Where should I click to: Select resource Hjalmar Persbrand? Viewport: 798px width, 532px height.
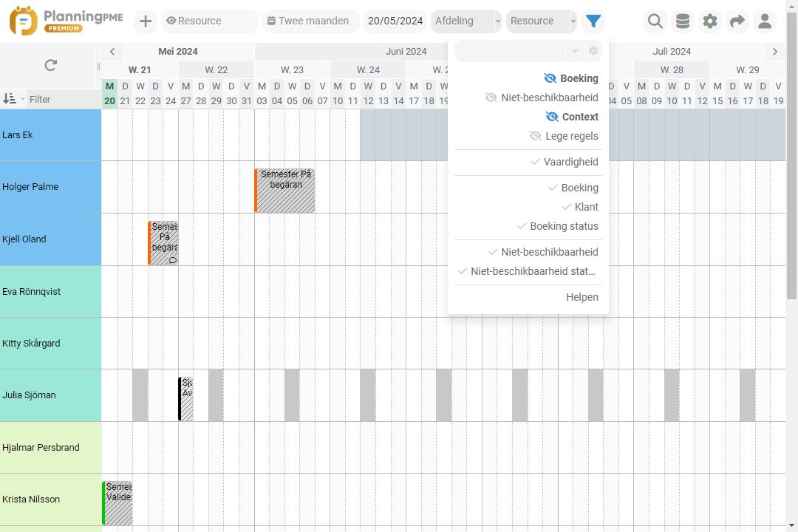(x=50, y=448)
